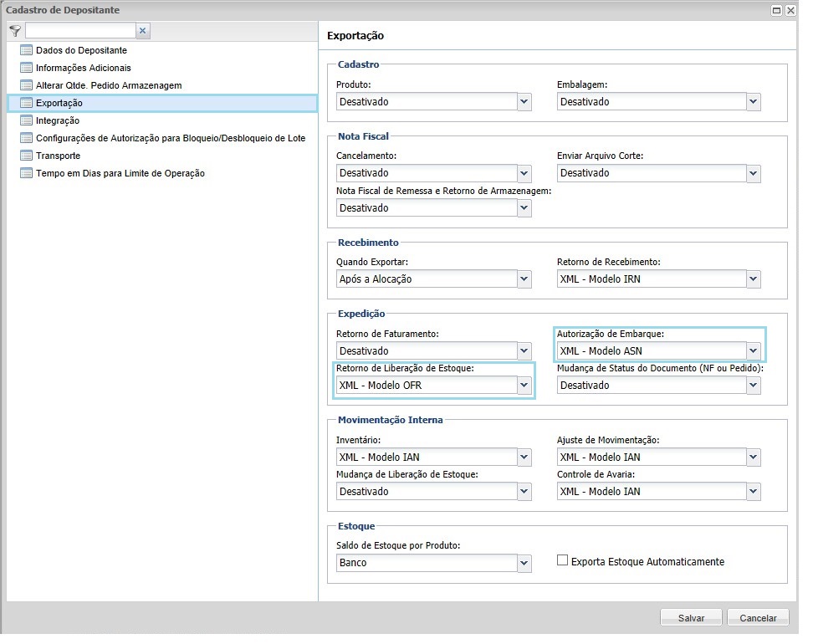This screenshot has height=644, width=813.
Task: Open the Controle de Avaria dropdown
Action: pyautogui.click(x=754, y=492)
